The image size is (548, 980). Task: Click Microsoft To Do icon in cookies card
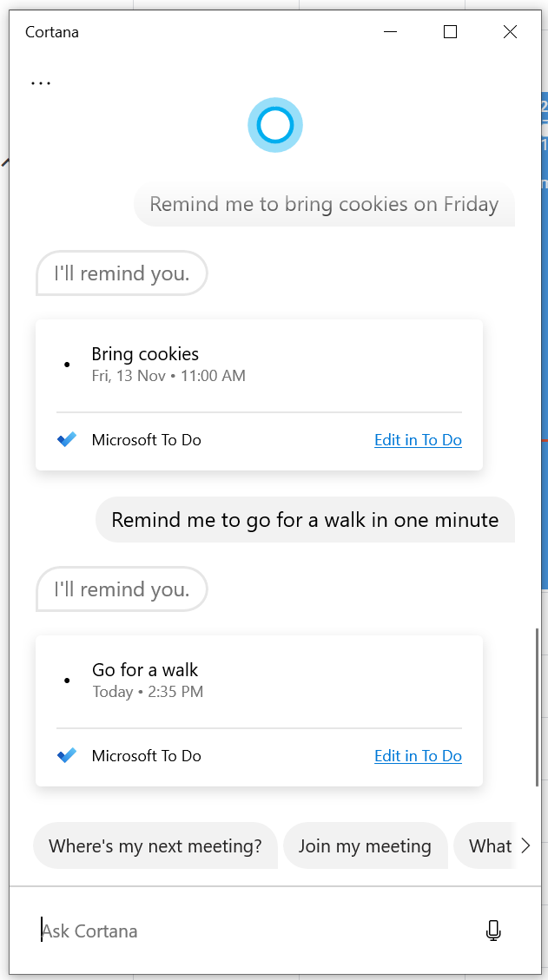point(67,440)
